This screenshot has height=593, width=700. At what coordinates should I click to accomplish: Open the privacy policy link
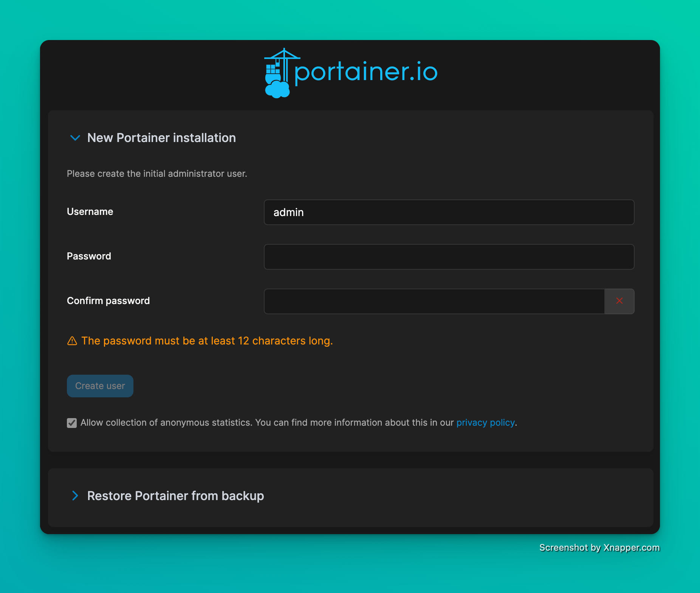[485, 423]
